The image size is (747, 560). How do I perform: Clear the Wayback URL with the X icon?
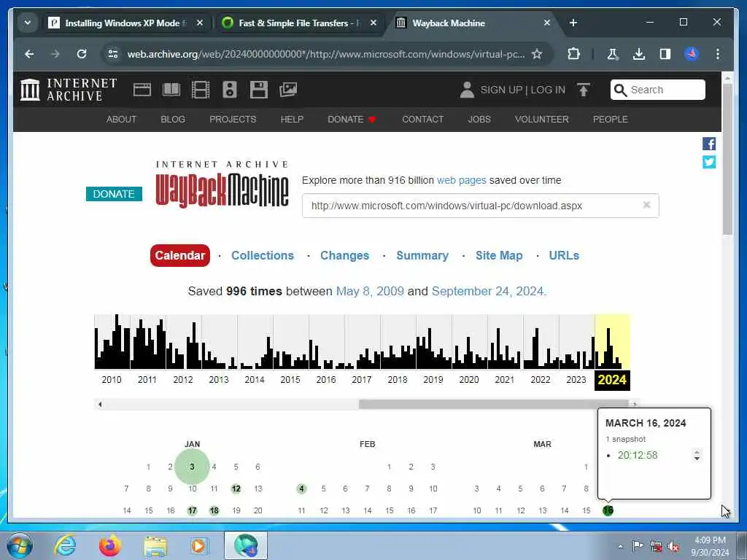point(646,205)
